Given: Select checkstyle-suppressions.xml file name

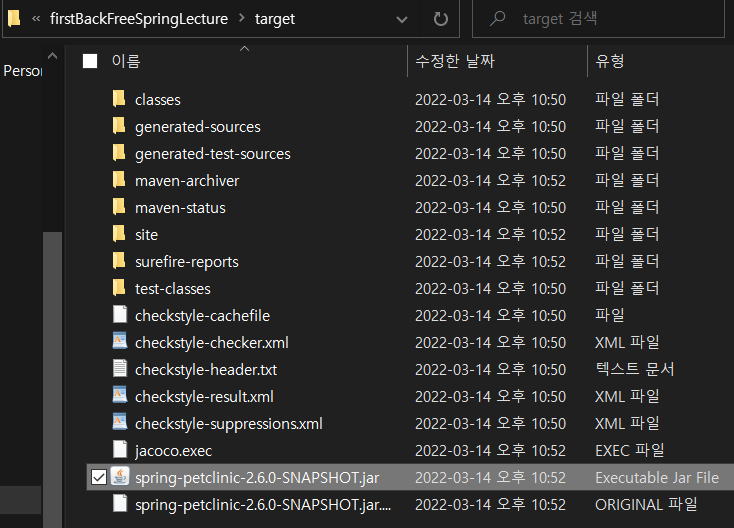Looking at the screenshot, I should (x=229, y=424).
